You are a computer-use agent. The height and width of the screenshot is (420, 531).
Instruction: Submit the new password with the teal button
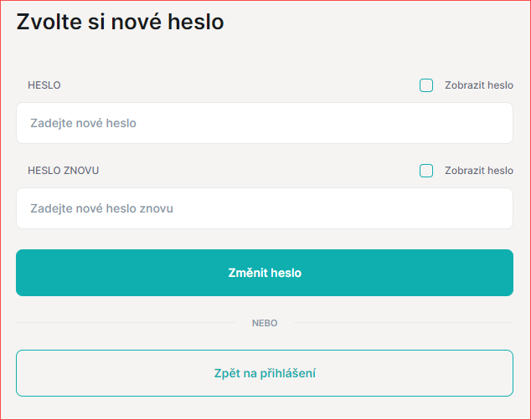(265, 273)
